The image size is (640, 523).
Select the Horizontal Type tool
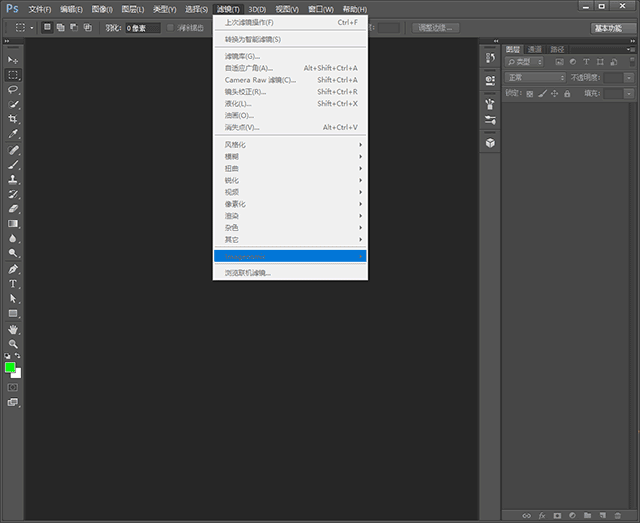14,284
